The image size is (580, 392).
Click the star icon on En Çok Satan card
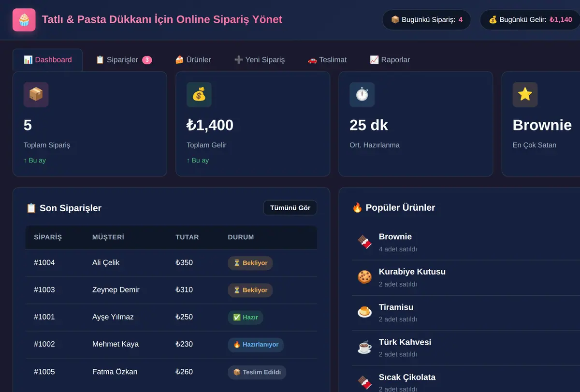(x=525, y=95)
